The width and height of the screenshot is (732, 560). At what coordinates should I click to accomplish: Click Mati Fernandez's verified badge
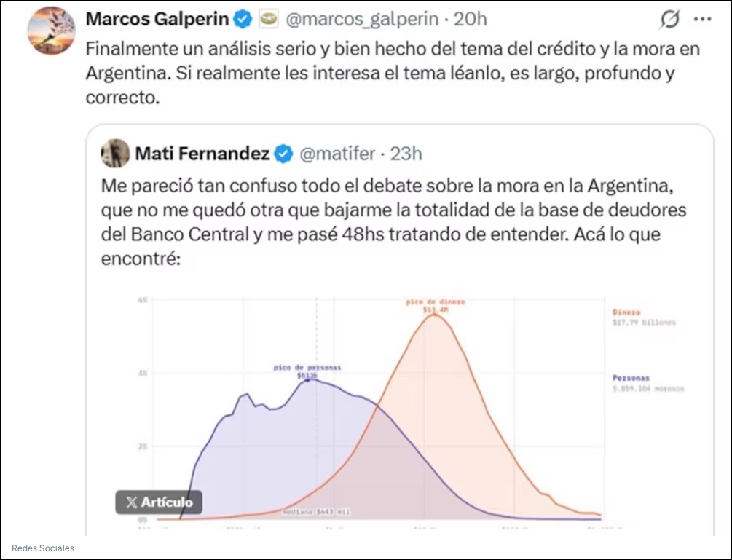point(283,154)
